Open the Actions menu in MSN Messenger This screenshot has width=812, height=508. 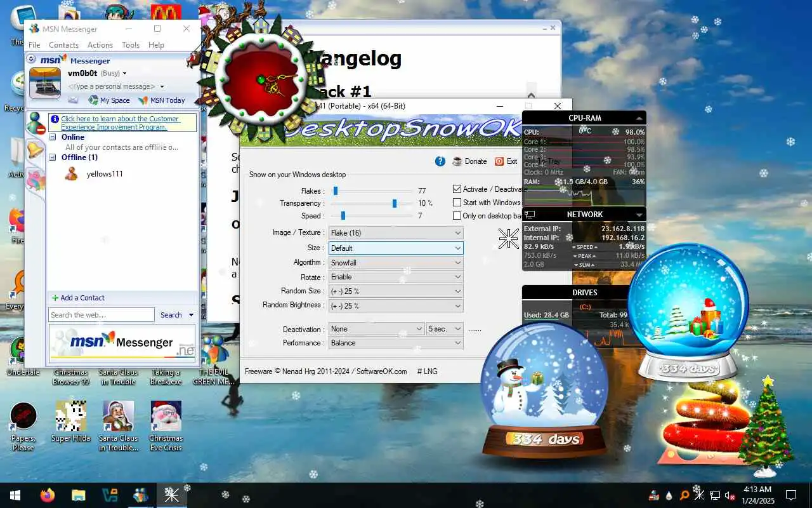click(x=100, y=45)
